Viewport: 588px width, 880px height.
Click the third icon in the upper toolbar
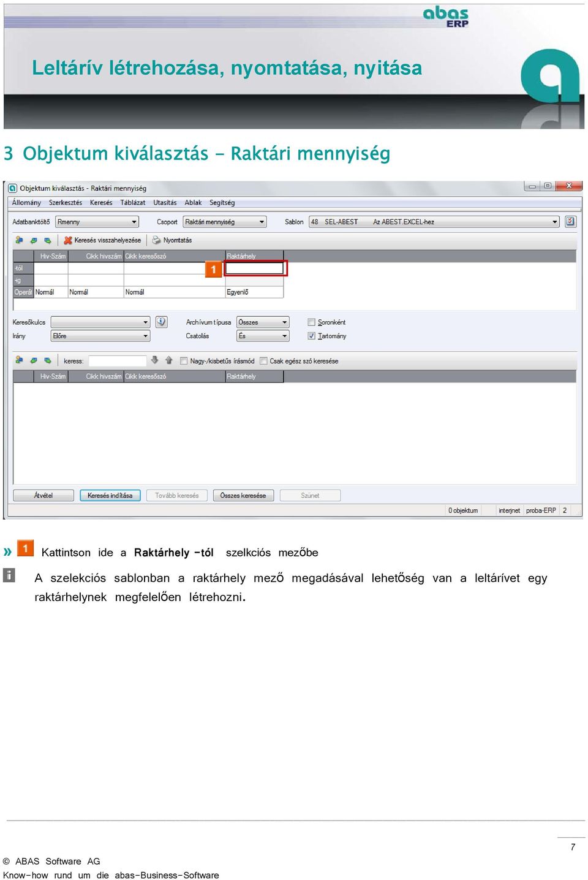(47, 240)
